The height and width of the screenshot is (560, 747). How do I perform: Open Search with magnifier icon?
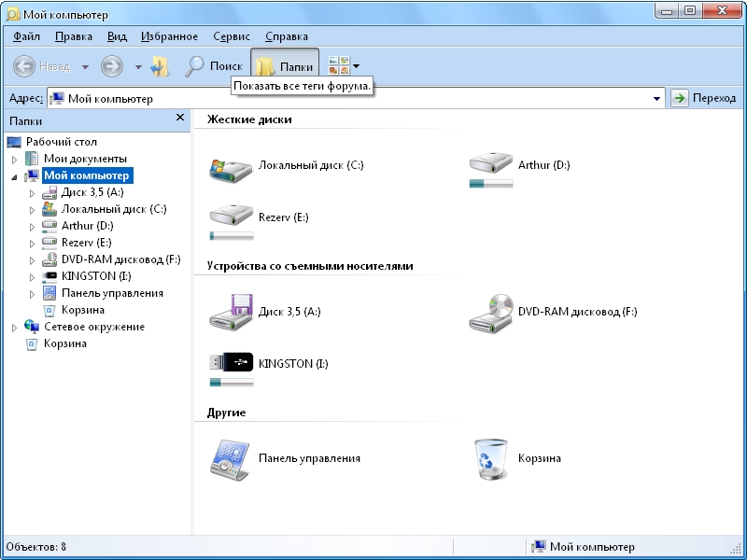pyautogui.click(x=214, y=66)
